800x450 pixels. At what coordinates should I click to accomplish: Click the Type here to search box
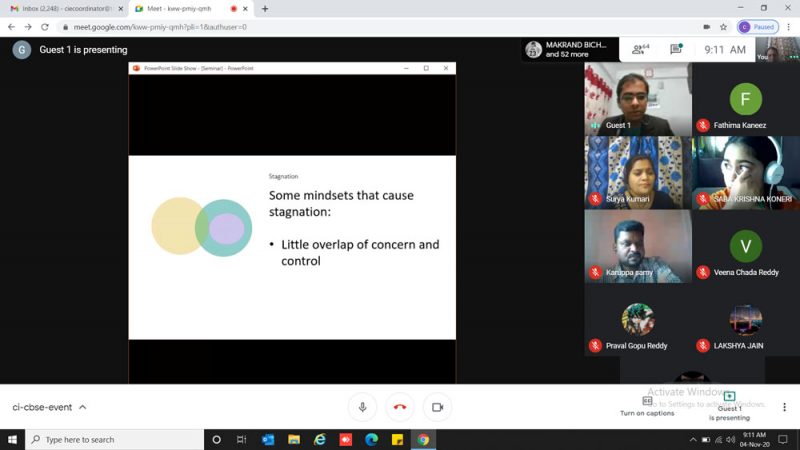pyautogui.click(x=114, y=439)
